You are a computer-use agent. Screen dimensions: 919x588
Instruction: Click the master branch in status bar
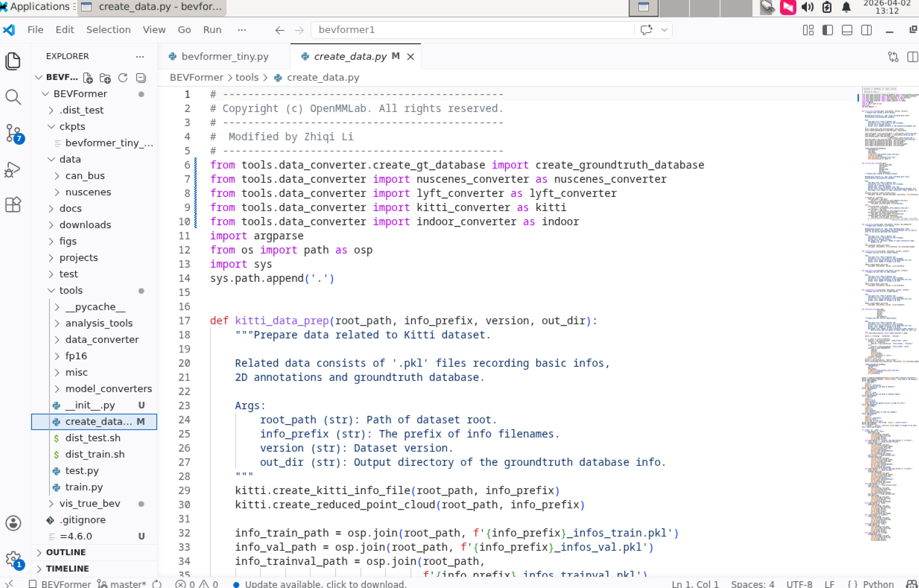click(122, 584)
